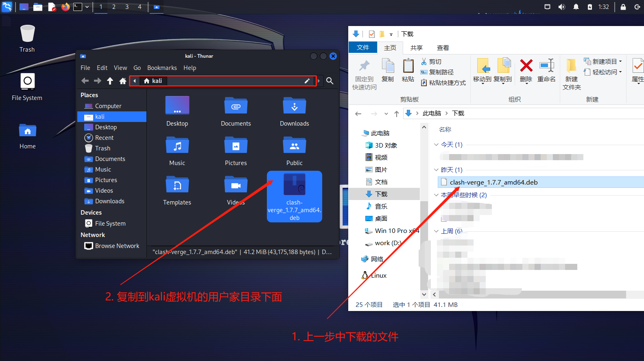Image resolution: width=644 pixels, height=361 pixels.
Task: Click red 删除 delete button
Action: tap(526, 71)
